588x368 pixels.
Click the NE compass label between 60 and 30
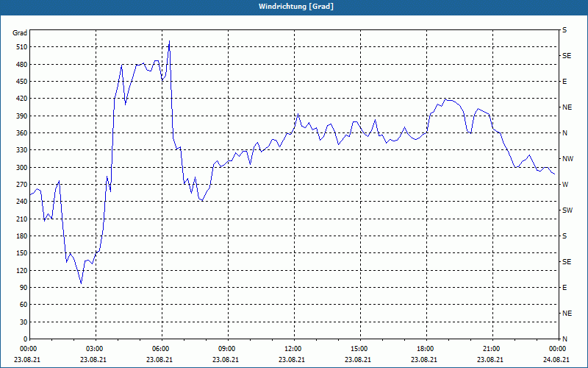pos(567,314)
